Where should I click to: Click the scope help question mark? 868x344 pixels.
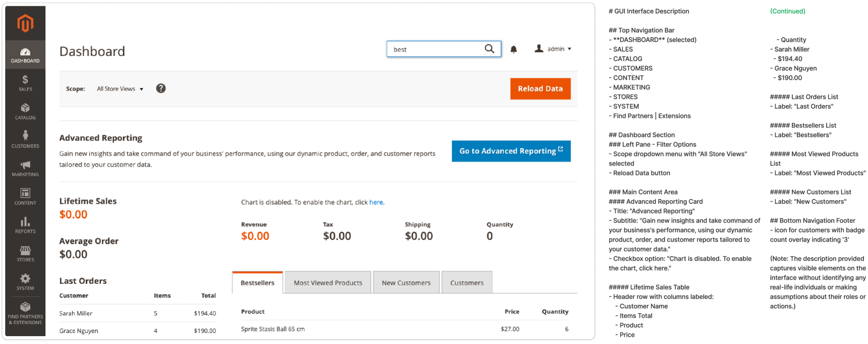click(161, 88)
